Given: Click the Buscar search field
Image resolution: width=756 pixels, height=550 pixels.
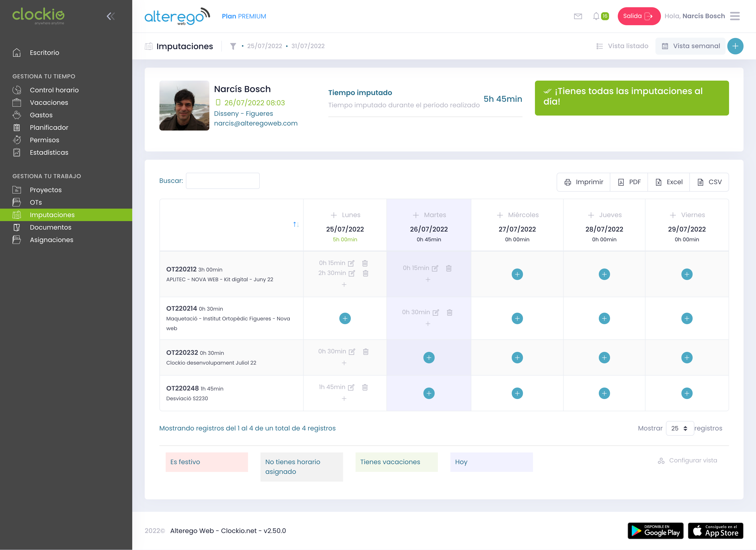Looking at the screenshot, I should (x=223, y=181).
